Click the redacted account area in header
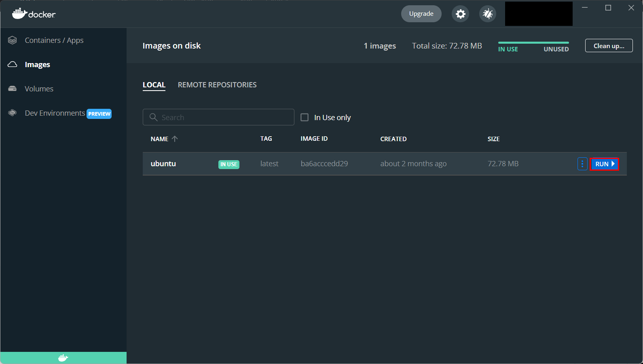Image resolution: width=643 pixels, height=364 pixels. 539,14
